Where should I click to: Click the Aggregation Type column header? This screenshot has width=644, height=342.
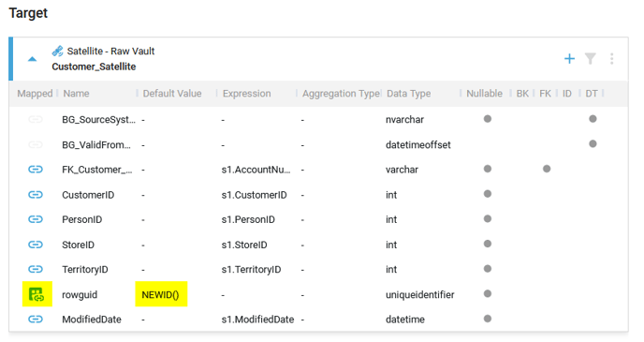click(341, 94)
